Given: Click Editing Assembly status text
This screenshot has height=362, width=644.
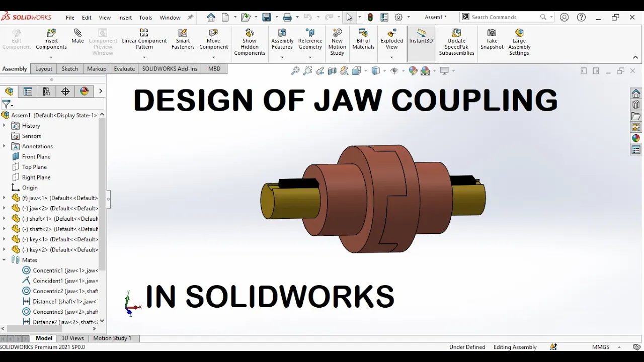Looking at the screenshot, I should [x=515, y=347].
